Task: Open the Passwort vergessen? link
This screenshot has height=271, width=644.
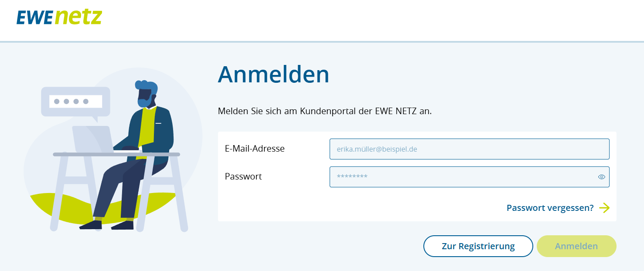Action: coord(550,208)
